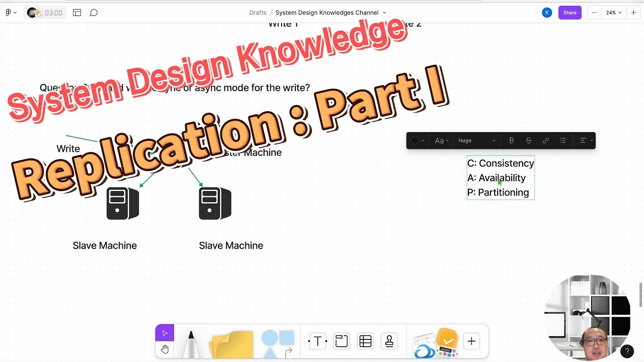Zoom in with plus button
The width and height of the screenshot is (644, 362).
click(633, 13)
